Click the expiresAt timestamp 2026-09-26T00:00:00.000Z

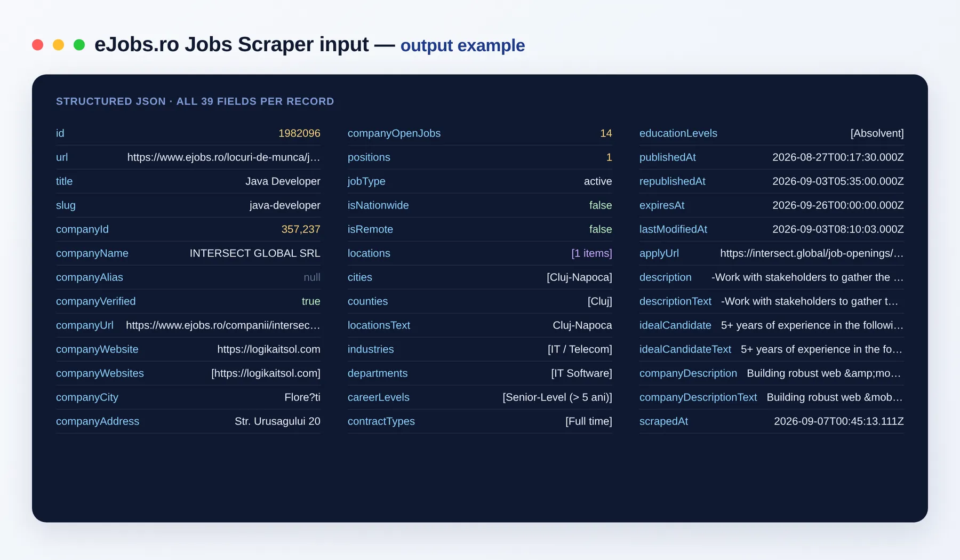[838, 205]
